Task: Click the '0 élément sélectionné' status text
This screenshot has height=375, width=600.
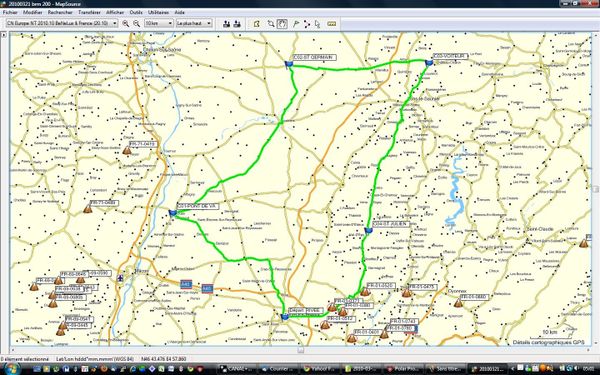Action: pyautogui.click(x=25, y=359)
